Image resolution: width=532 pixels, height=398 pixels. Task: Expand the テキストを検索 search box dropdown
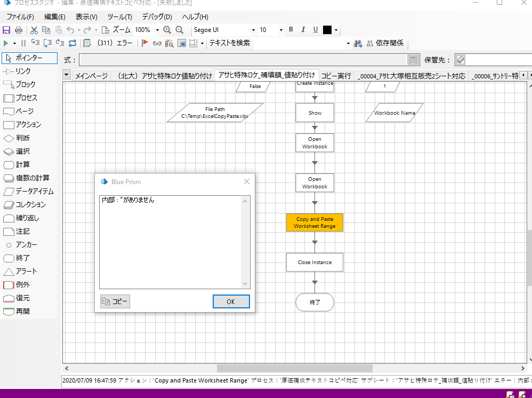(x=348, y=43)
